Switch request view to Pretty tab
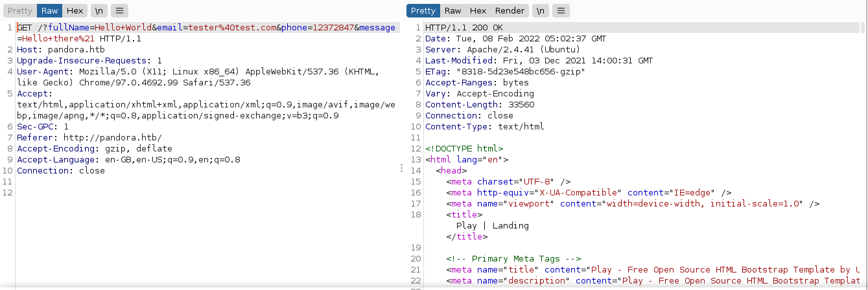The image size is (868, 290). click(x=19, y=11)
